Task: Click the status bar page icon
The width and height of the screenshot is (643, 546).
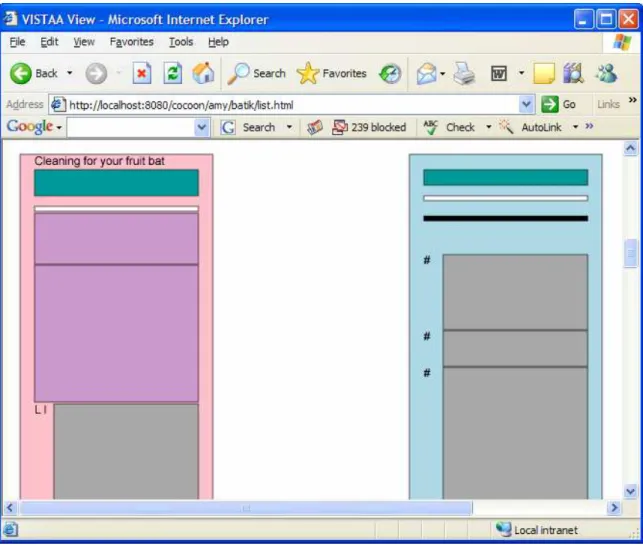Action: 10,529
